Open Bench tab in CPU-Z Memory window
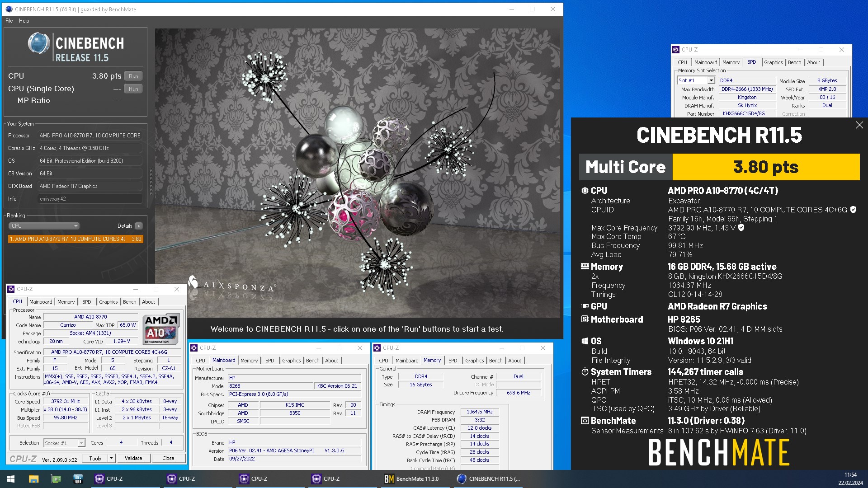This screenshot has width=868, height=488. [x=495, y=361]
